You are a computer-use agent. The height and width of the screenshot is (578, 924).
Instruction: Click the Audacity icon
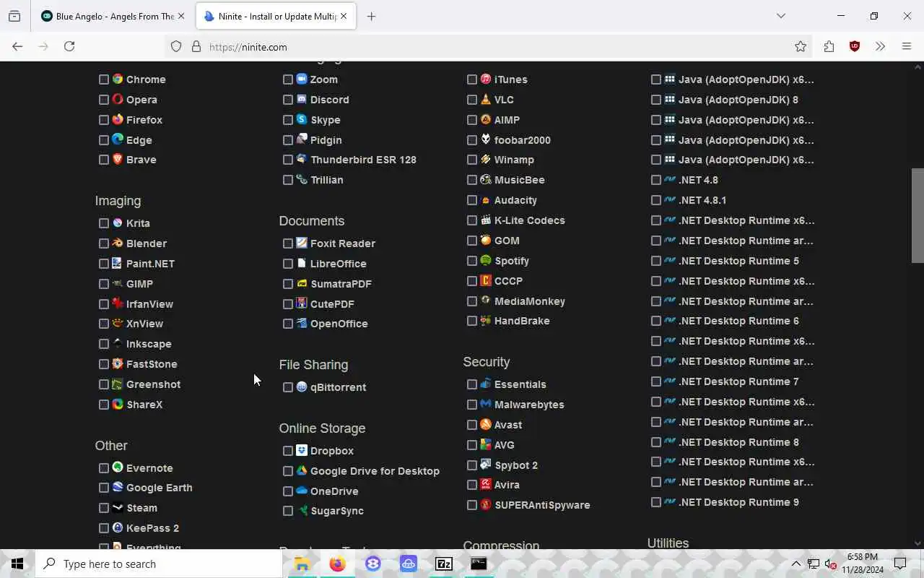(x=486, y=200)
